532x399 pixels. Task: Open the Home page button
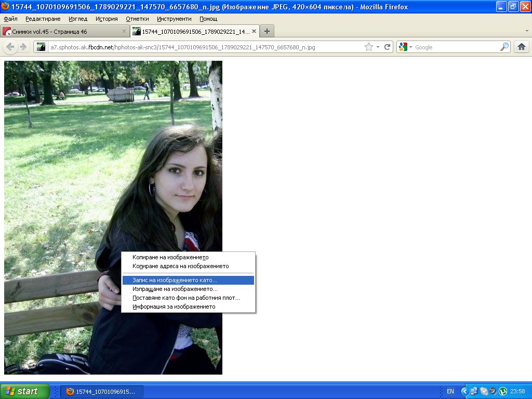tap(522, 47)
